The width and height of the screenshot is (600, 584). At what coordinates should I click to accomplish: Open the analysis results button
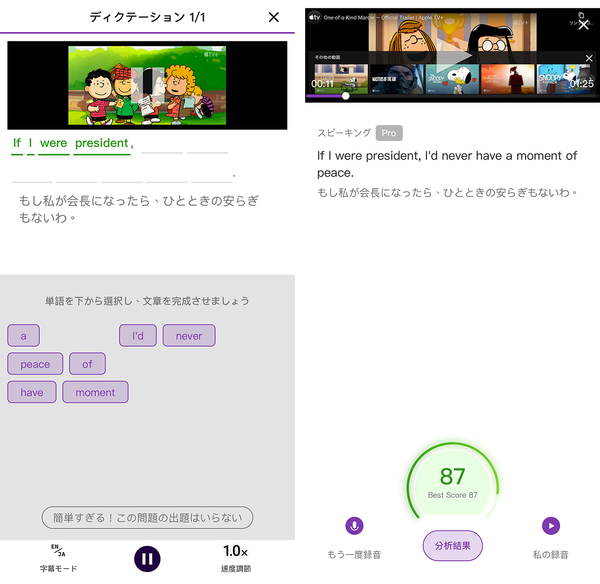point(452,546)
